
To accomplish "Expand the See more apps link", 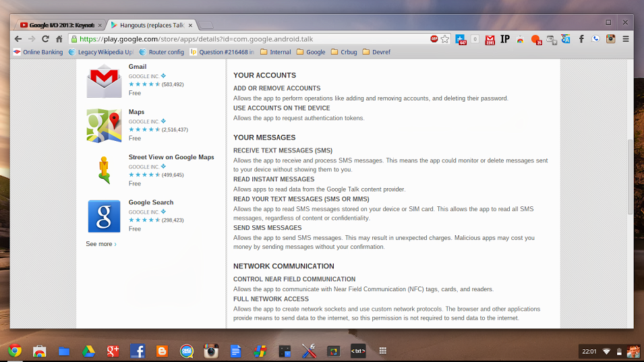I will coord(101,244).
